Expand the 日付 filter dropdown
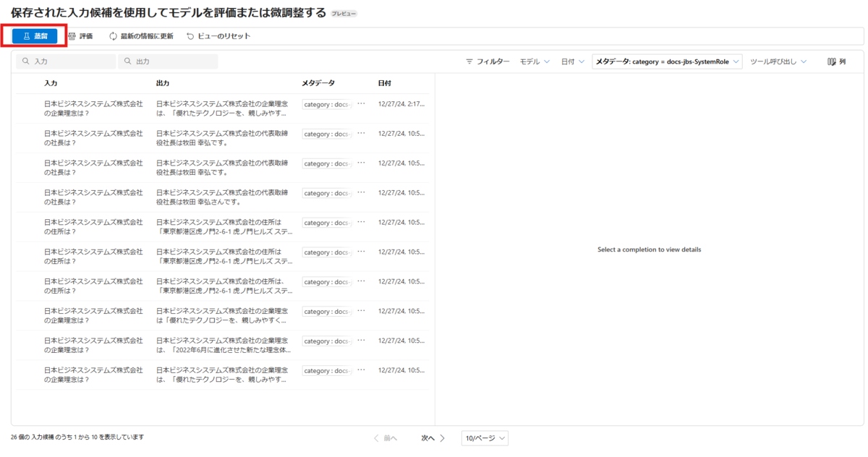The height and width of the screenshot is (457, 868). click(x=573, y=61)
